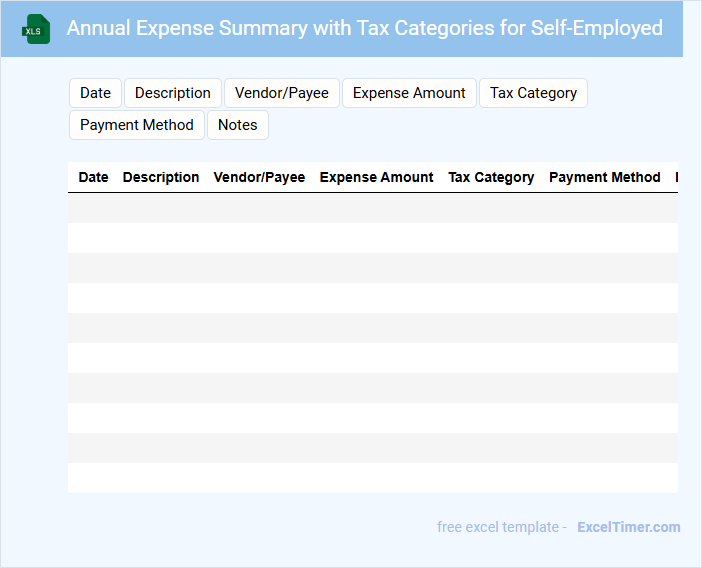Choose the Vendor/Payee tag button
This screenshot has width=702, height=568.
point(281,93)
